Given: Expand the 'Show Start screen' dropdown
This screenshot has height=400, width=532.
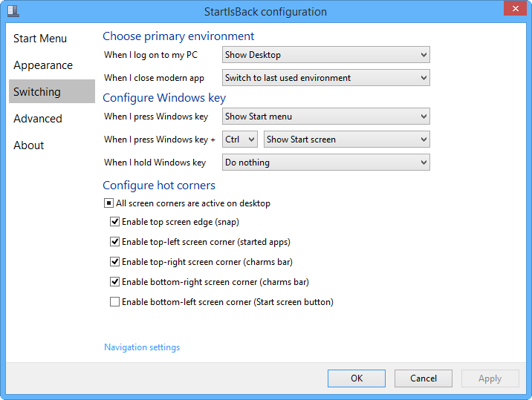Looking at the screenshot, I should click(x=347, y=140).
